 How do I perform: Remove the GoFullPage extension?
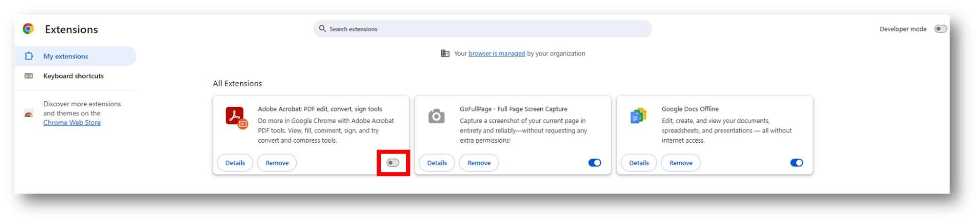[479, 163]
